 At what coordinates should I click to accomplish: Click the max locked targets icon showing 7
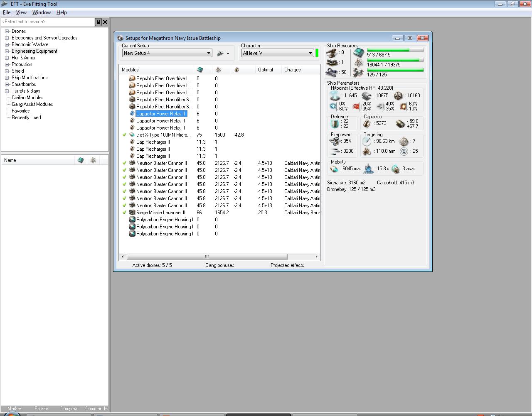click(404, 142)
